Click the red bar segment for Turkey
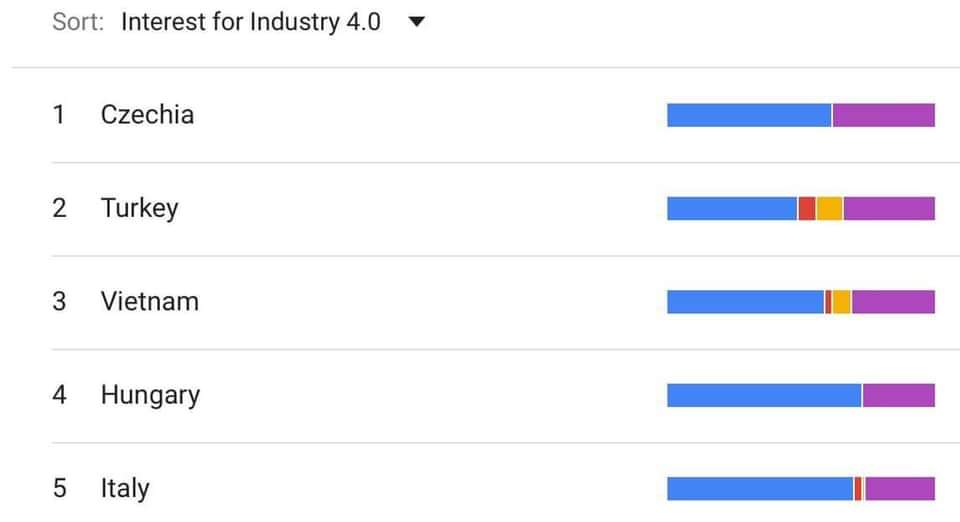 806,209
